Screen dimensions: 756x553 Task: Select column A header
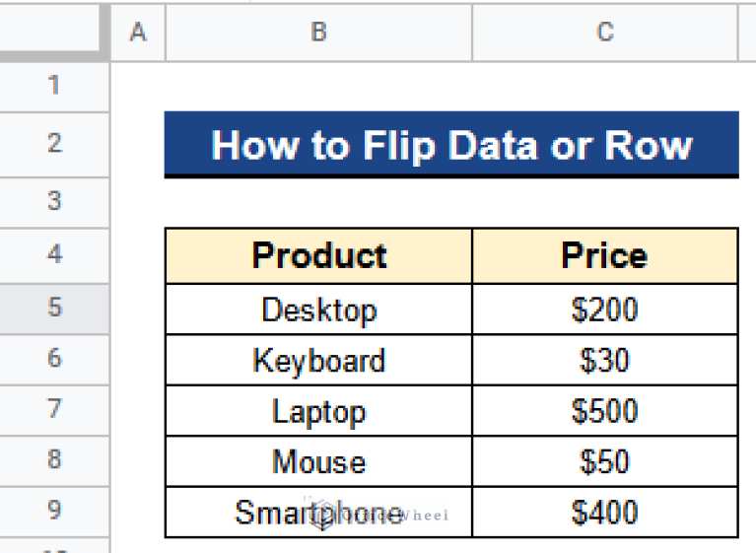point(138,33)
